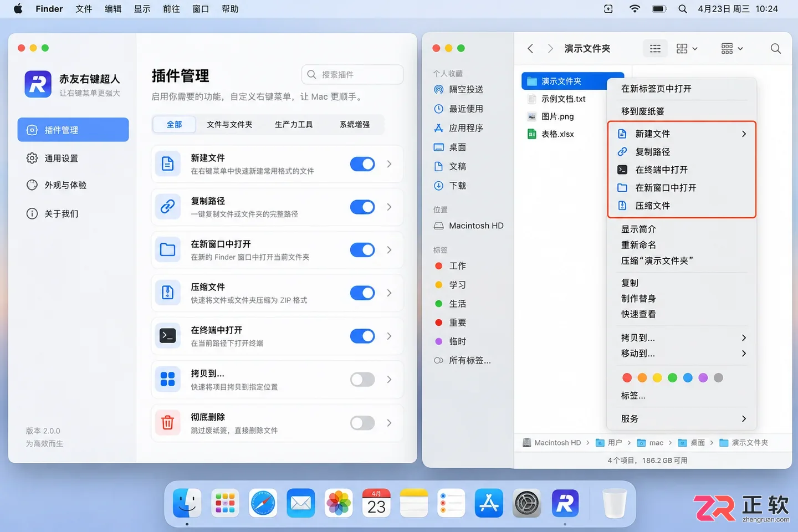Apply the red tag color in context menu
The image size is (798, 532).
(x=627, y=378)
